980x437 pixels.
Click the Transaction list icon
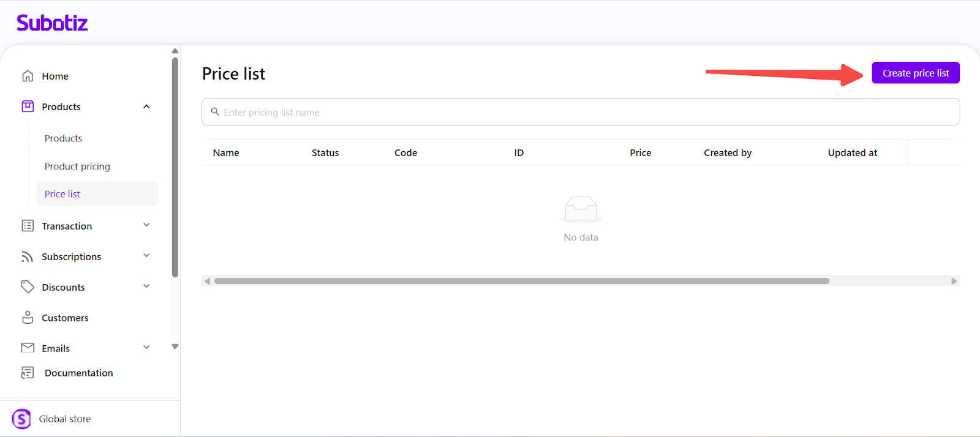tap(28, 226)
